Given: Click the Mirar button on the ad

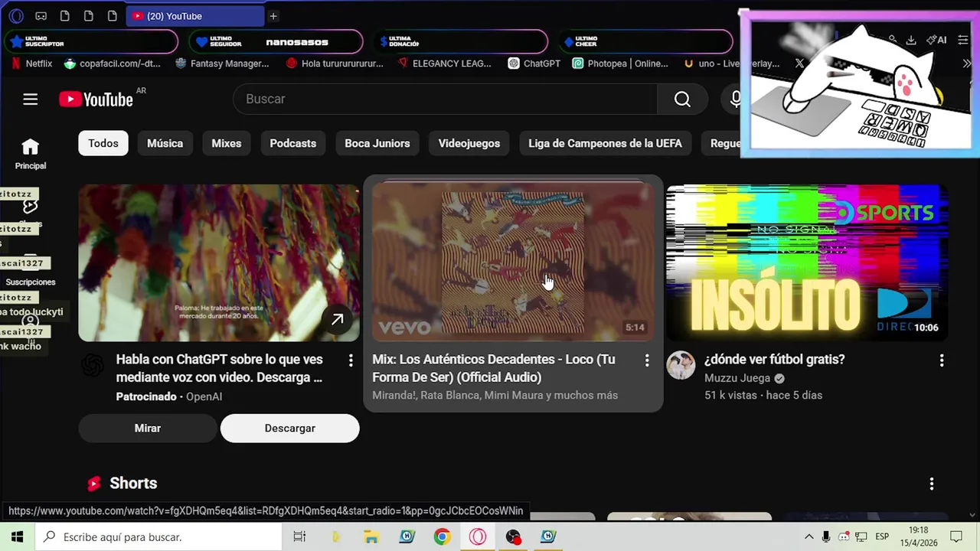Looking at the screenshot, I should click(148, 429).
